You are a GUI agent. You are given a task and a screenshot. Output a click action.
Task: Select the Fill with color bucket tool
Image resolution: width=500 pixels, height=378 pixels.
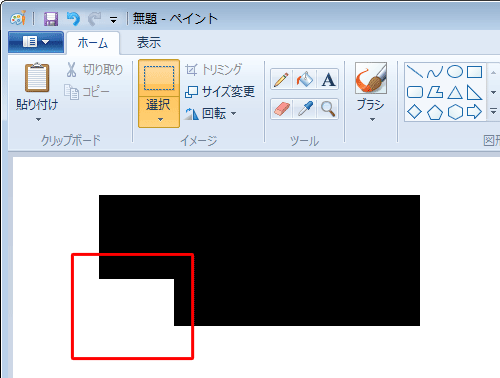[x=305, y=79]
